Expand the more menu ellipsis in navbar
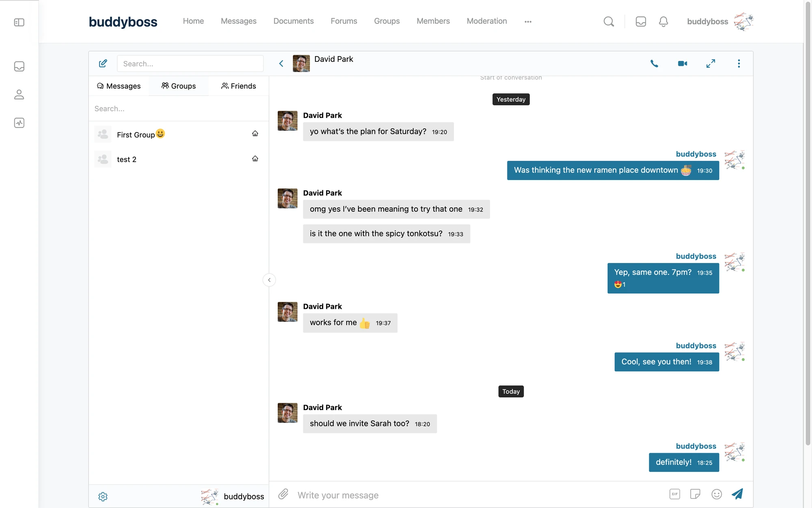Viewport: 812px width, 508px height. 528,22
